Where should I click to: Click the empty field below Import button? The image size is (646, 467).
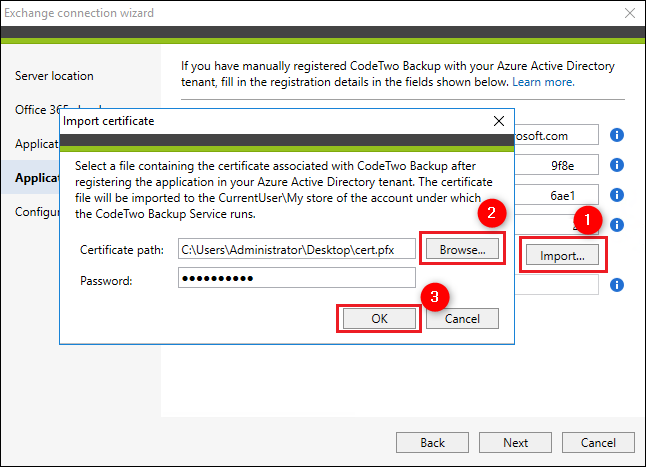pos(557,285)
